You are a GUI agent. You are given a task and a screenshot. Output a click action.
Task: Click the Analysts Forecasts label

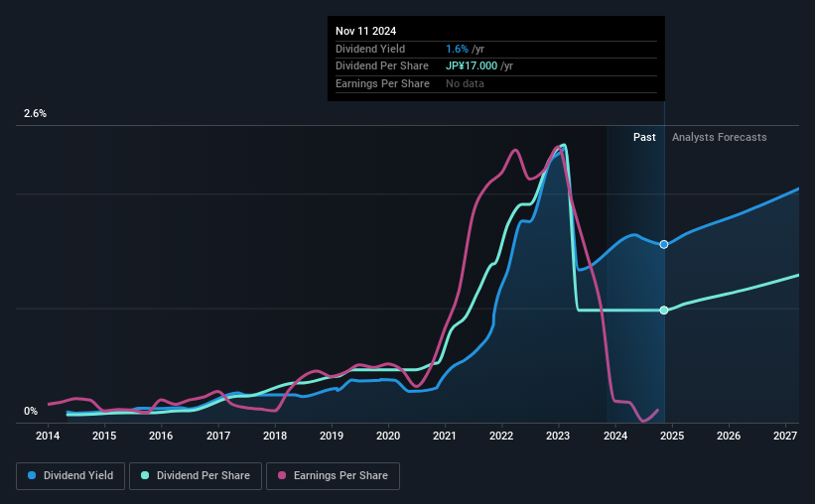719,137
